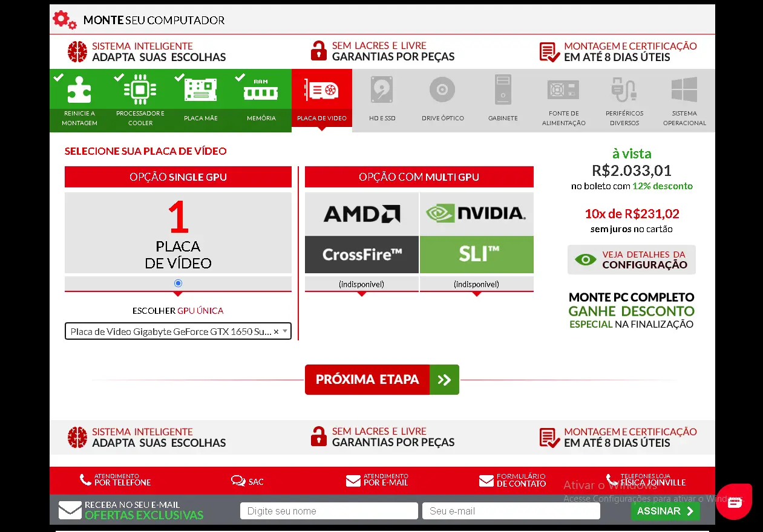Select the Placa de Vídeo step
Image resolution: width=763 pixels, height=532 pixels.
(x=322, y=99)
